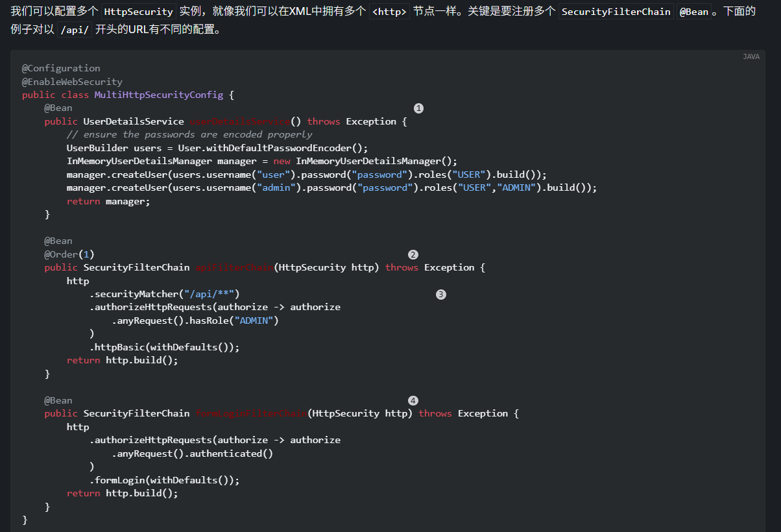Click .anyRequest().hasRole("ADMIN") line
Viewport: 781px width, 532px height.
pyautogui.click(x=195, y=320)
